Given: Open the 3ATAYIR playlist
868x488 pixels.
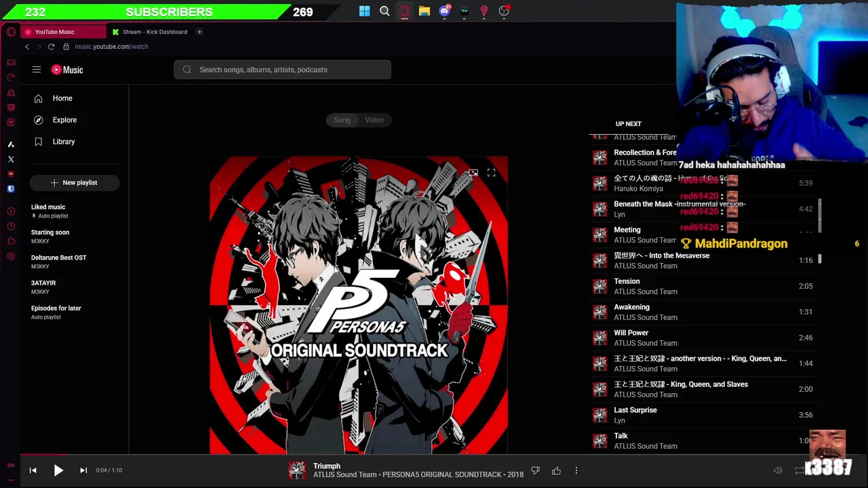Looking at the screenshot, I should [75, 287].
